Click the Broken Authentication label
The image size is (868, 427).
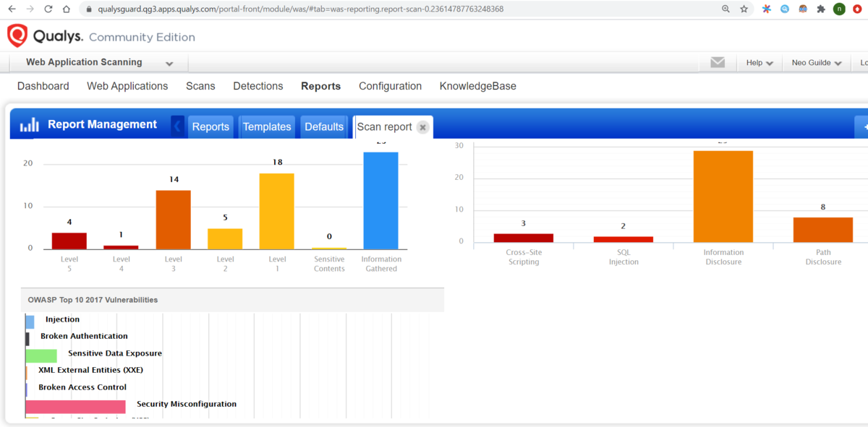click(x=84, y=336)
